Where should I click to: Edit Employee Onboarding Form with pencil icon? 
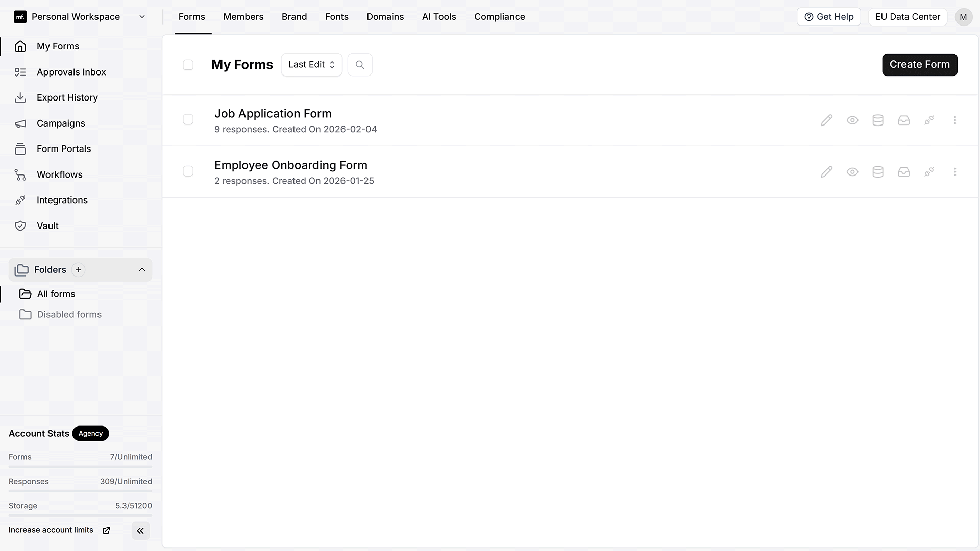coord(827,172)
